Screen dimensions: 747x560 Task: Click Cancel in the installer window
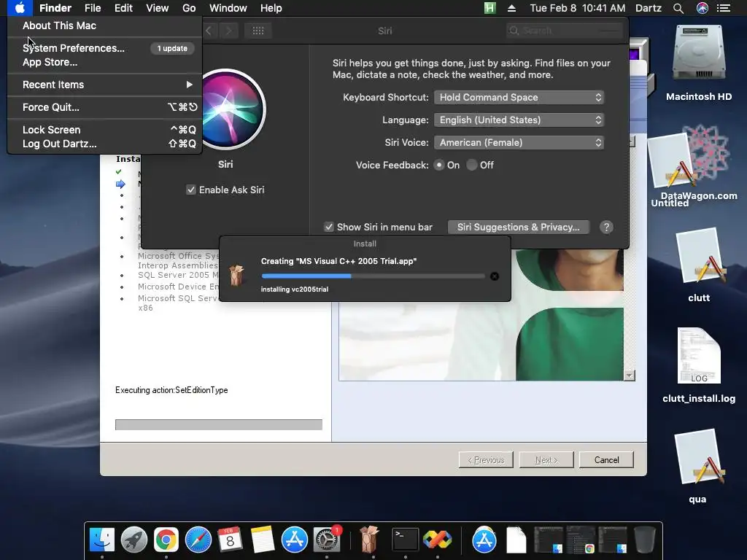(x=606, y=460)
